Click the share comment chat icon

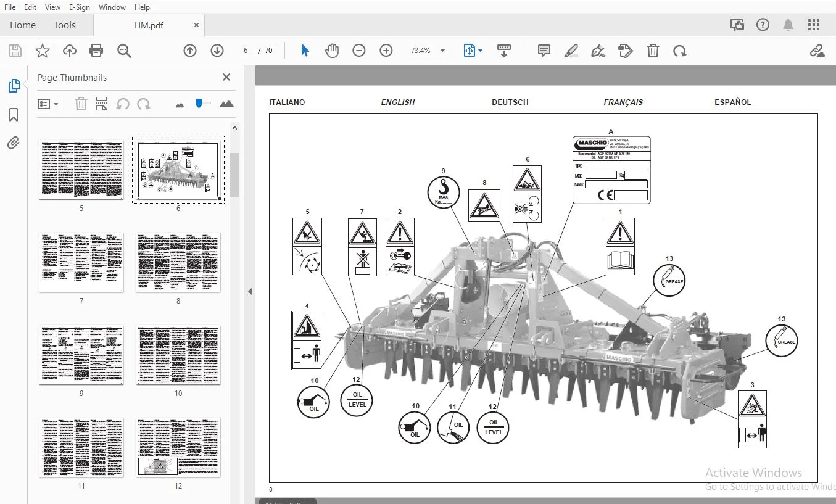tap(737, 25)
